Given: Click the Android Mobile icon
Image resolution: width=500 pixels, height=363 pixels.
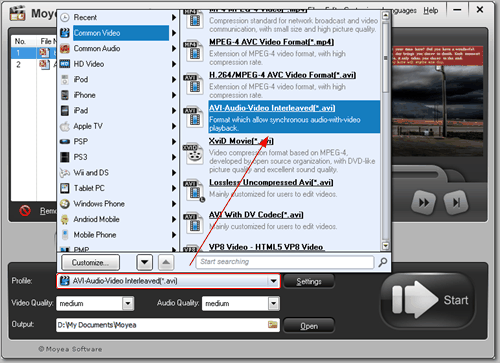Looking at the screenshot, I should (65, 219).
